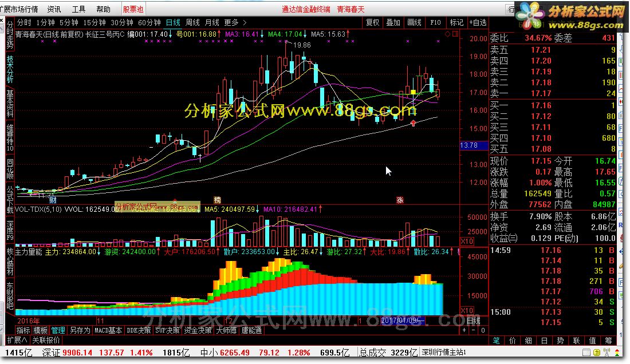Screen dimensions: 630x364
Task: Select the 联 linked tab
Action: click(x=576, y=341)
